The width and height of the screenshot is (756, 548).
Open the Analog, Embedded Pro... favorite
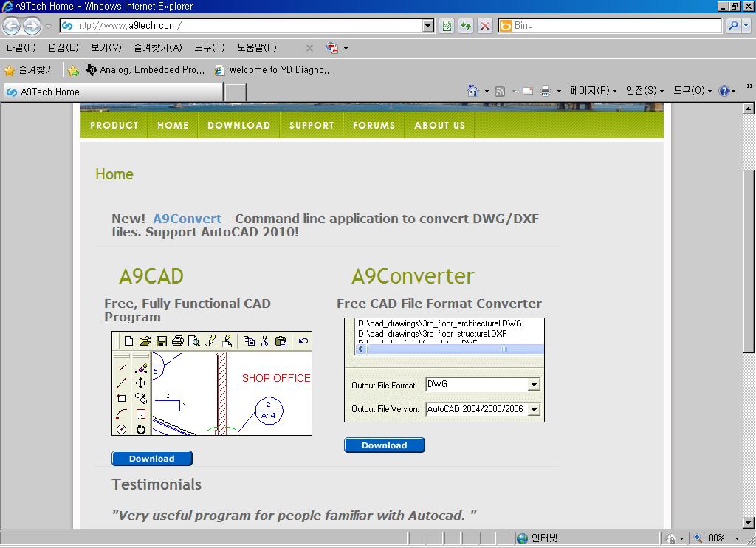145,70
